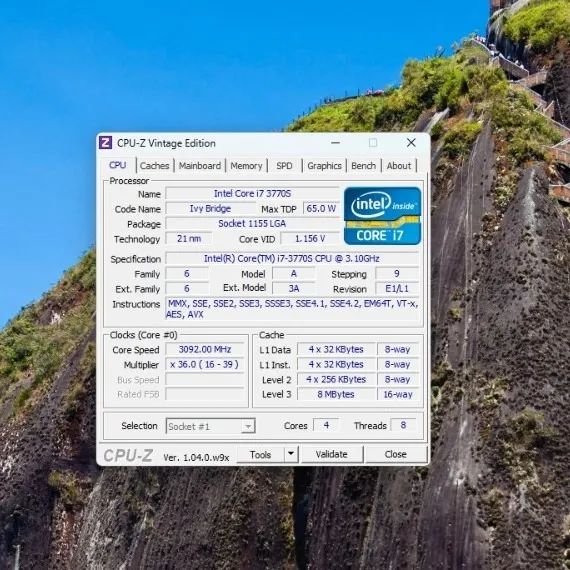570x570 pixels.
Task: Click the Intel Core i7 logo badge
Action: tap(382, 216)
